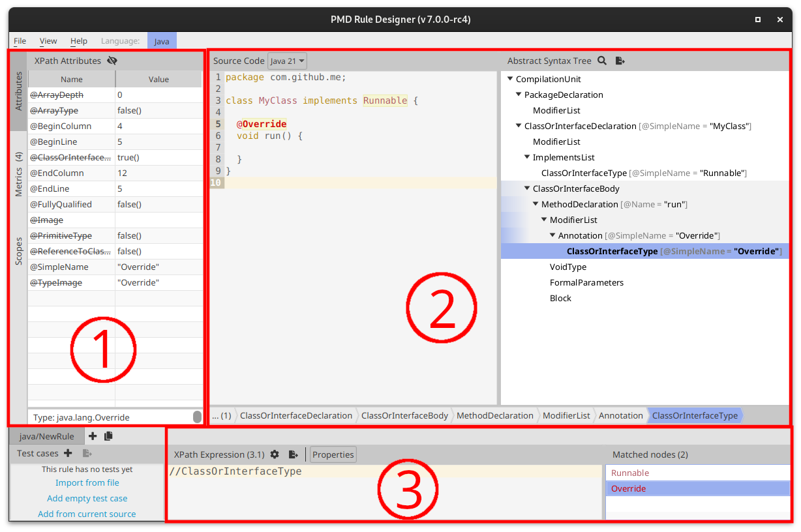801x532 pixels.
Task: Collapse the ClassOrInterfaceBody node
Action: click(527, 188)
